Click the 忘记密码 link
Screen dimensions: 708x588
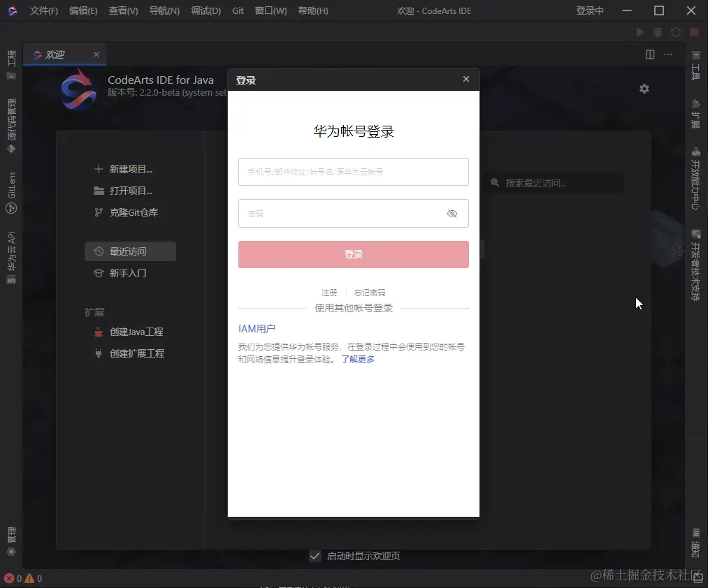pos(369,293)
